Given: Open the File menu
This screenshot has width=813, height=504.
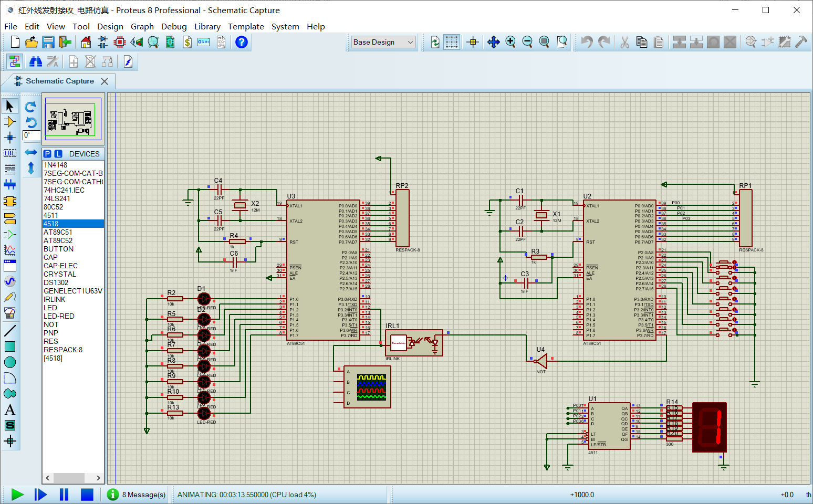Looking at the screenshot, I should [11, 26].
